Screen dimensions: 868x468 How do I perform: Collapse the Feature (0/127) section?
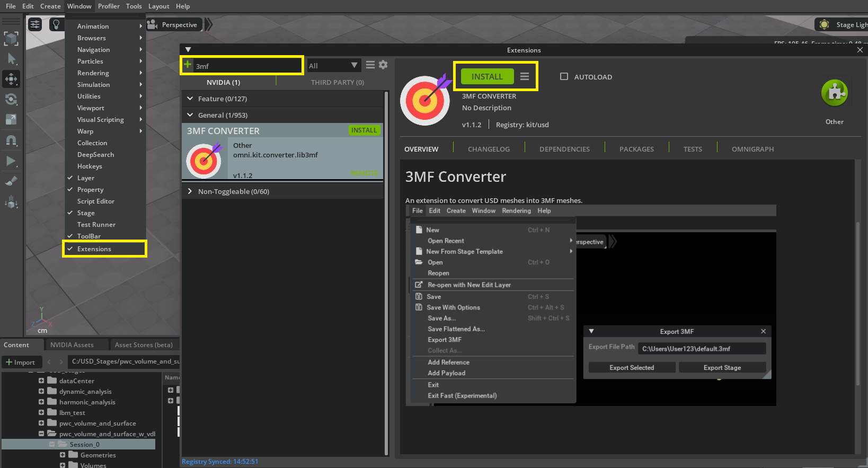pyautogui.click(x=190, y=99)
